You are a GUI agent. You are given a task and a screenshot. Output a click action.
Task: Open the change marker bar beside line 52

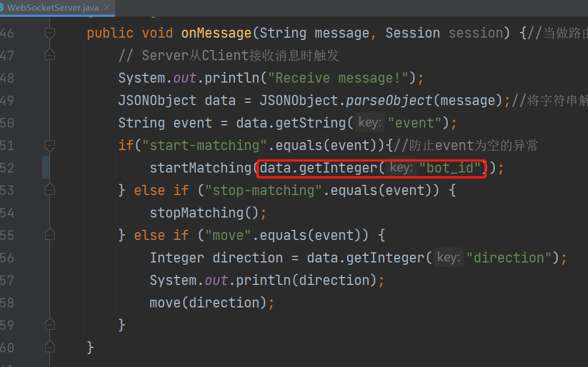pyautogui.click(x=45, y=167)
